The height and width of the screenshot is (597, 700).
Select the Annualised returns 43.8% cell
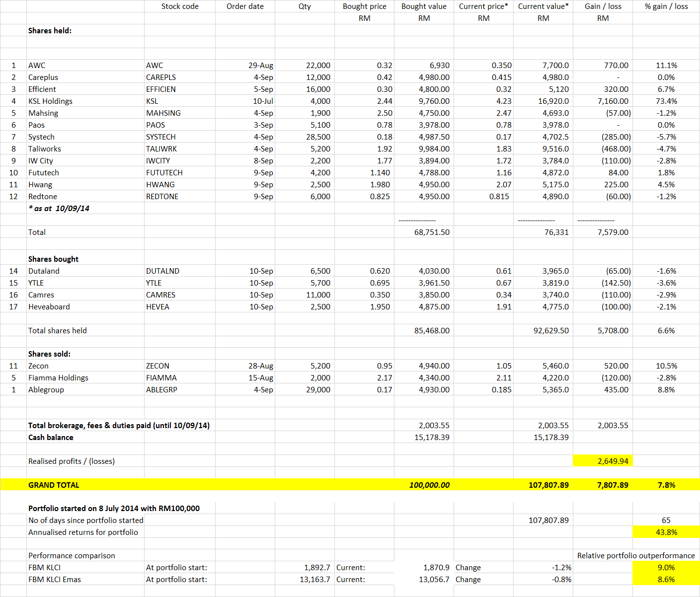point(666,532)
